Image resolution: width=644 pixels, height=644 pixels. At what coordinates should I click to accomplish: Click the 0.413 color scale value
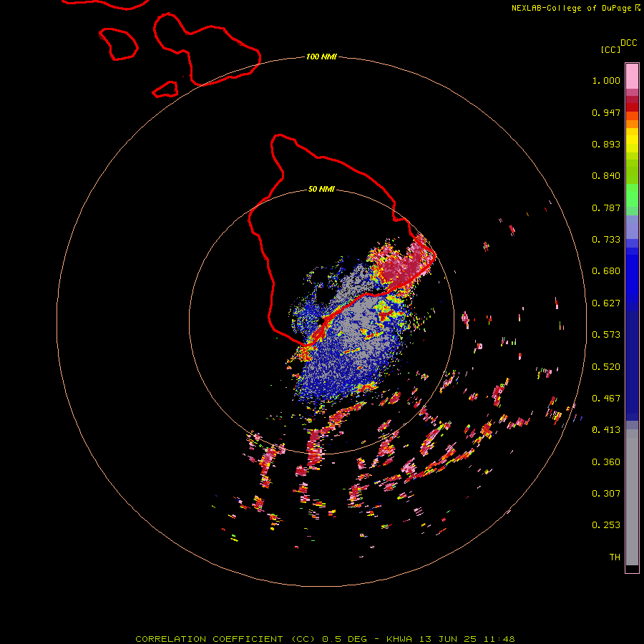click(x=606, y=430)
